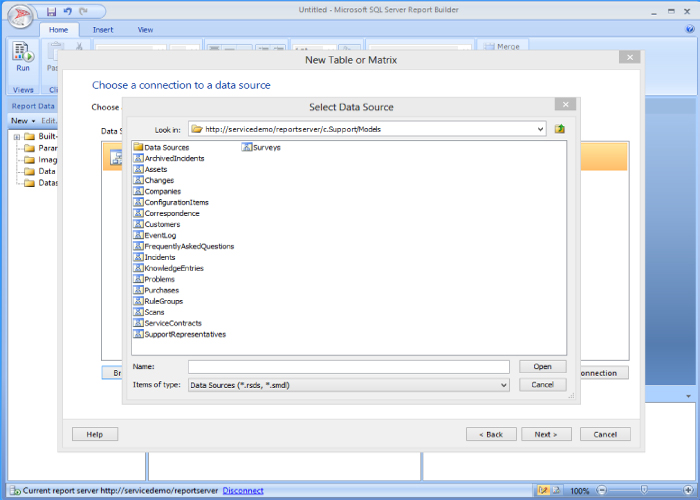Click the Undo icon in quick access toolbar
Screen dimensions: 700x500
pos(68,12)
